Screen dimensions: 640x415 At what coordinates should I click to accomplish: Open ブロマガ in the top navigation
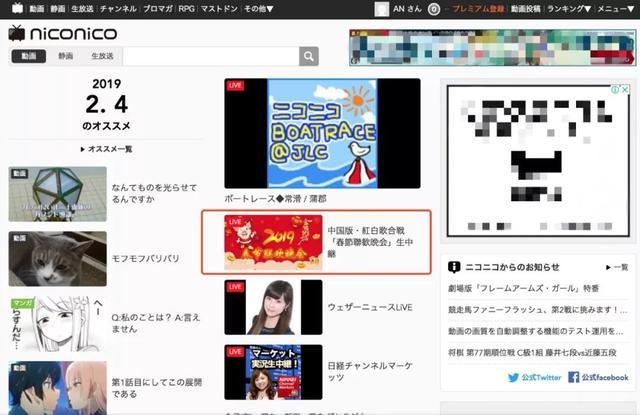pos(158,9)
